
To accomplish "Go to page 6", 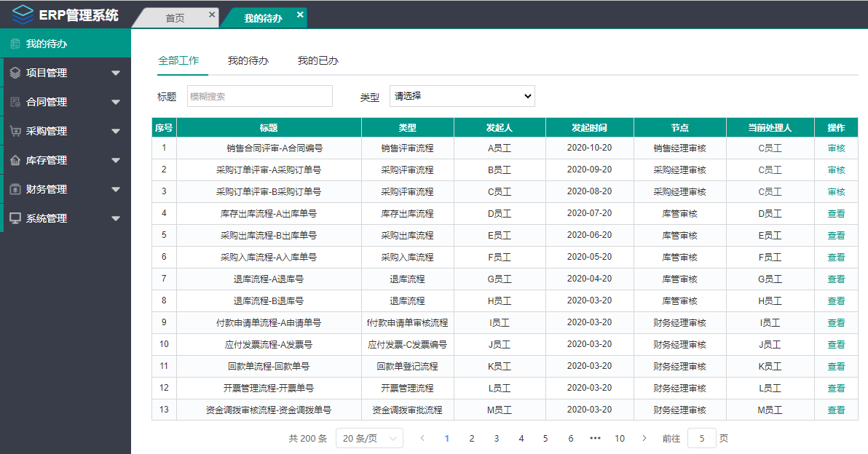I will 571,439.
